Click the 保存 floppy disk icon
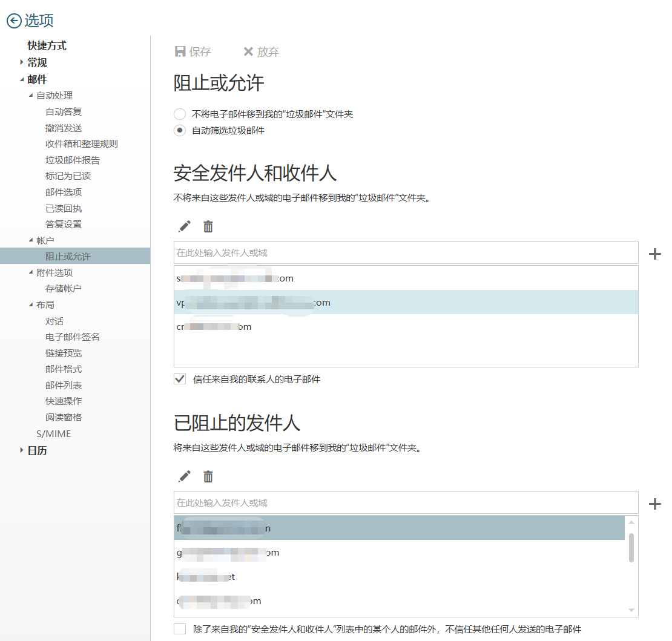This screenshot has height=641, width=672. coord(180,52)
